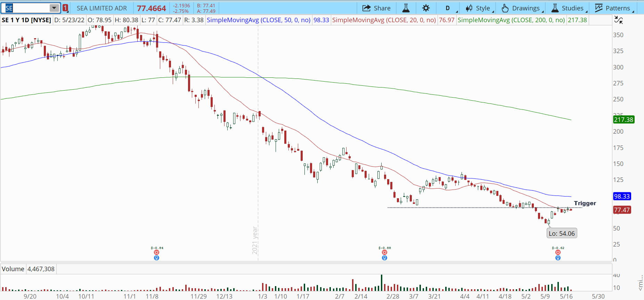Click the 2021 year divider label
This screenshot has width=644, height=300.
coord(255,240)
